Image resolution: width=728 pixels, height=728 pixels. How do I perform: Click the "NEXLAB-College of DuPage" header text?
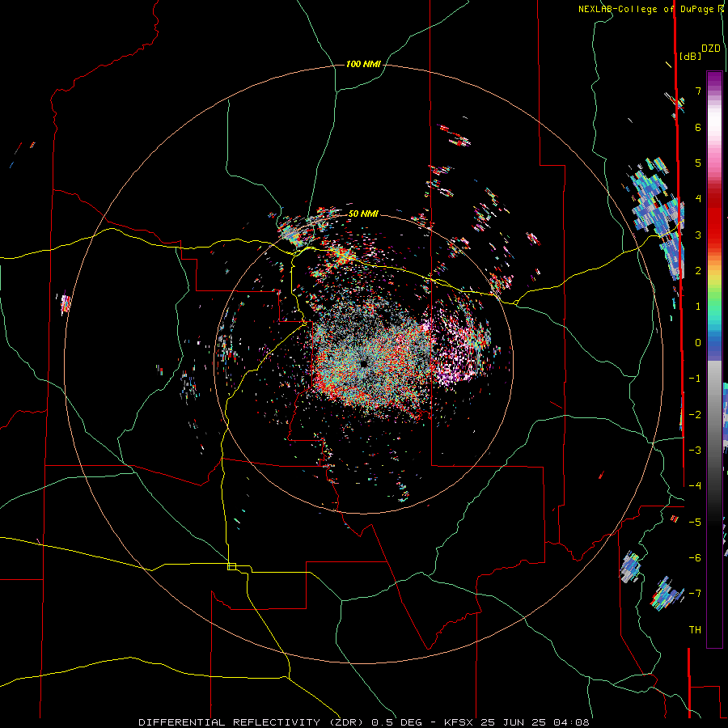tap(645, 9)
